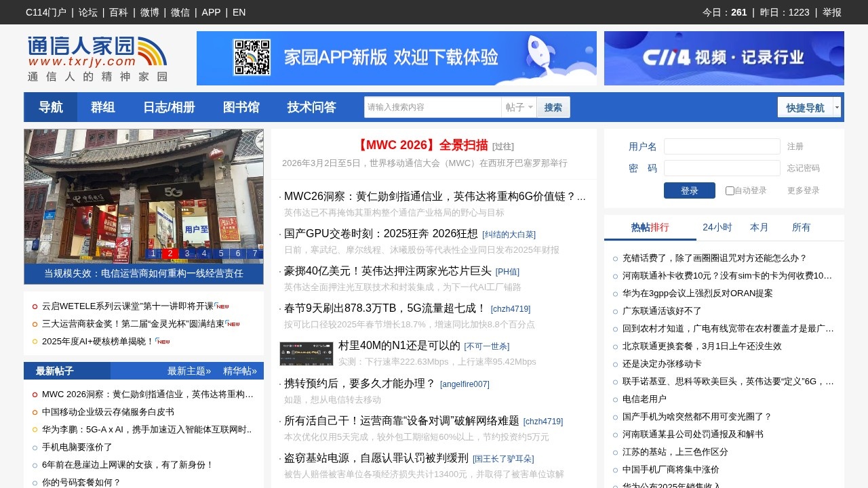Viewport: 868px width, 488px height.
Task: Open the 微博 link in top bar
Action: [149, 12]
